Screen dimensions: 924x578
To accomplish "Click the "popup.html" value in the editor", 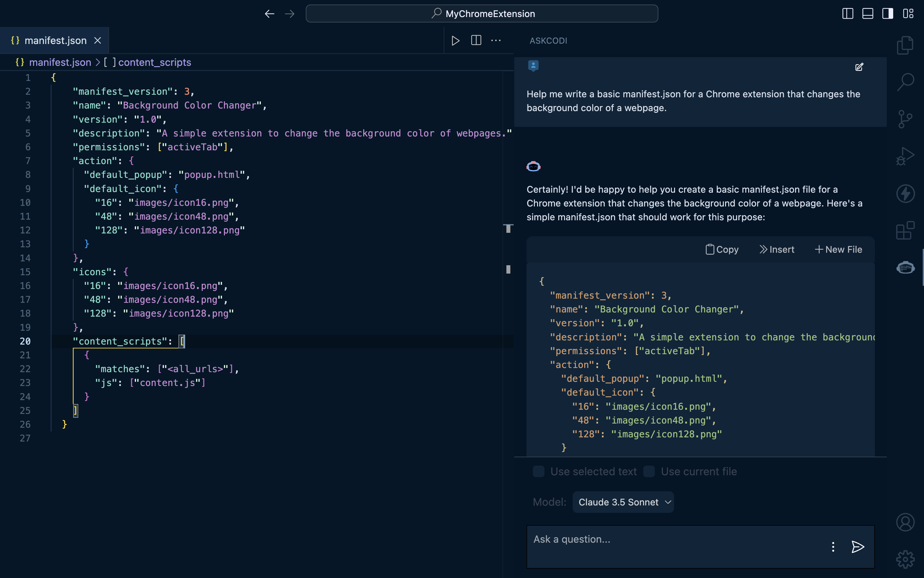I will (x=212, y=175).
